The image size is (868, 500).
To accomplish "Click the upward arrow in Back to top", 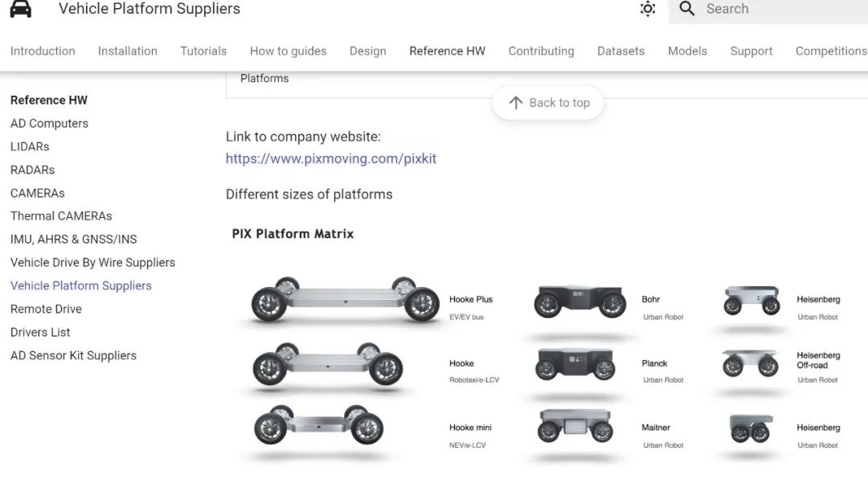I will point(514,103).
